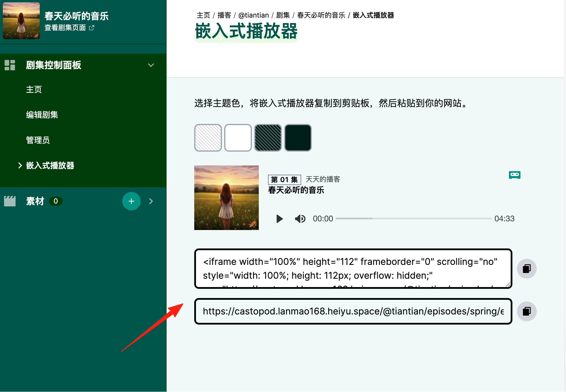Open external link icon beside 查看剧集页面
This screenshot has height=392, width=566.
(x=92, y=28)
